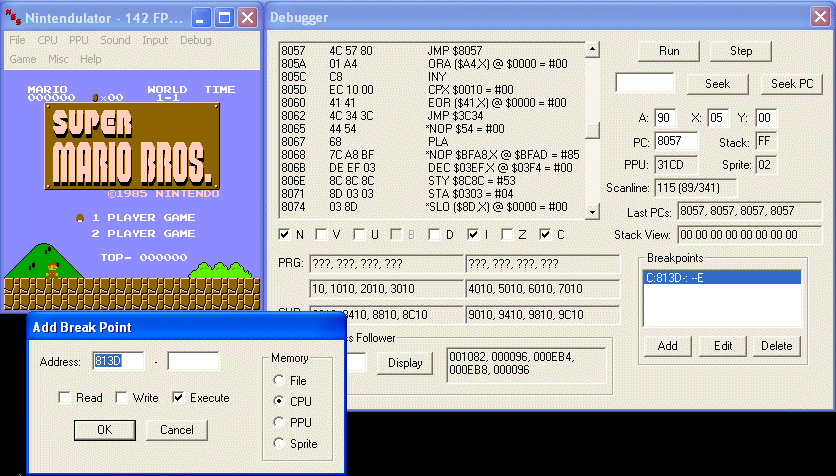Enable the Read checkbox
The image size is (836, 476).
pos(65,398)
